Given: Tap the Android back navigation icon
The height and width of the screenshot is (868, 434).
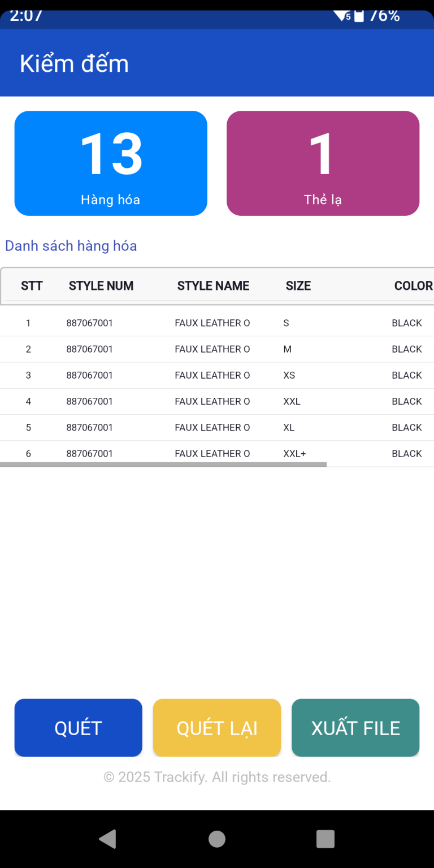Looking at the screenshot, I should [107, 839].
